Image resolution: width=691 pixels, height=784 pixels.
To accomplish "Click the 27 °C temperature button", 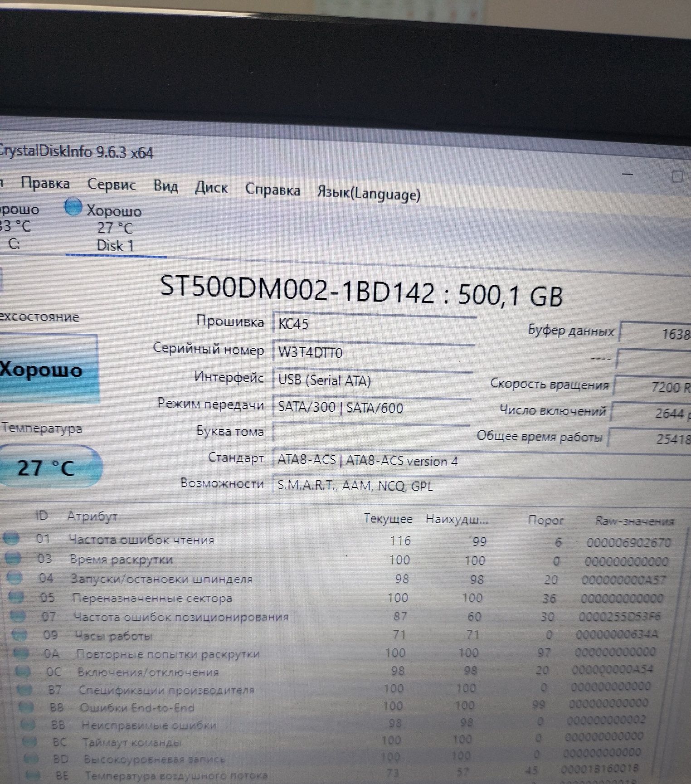I will pos(50,467).
